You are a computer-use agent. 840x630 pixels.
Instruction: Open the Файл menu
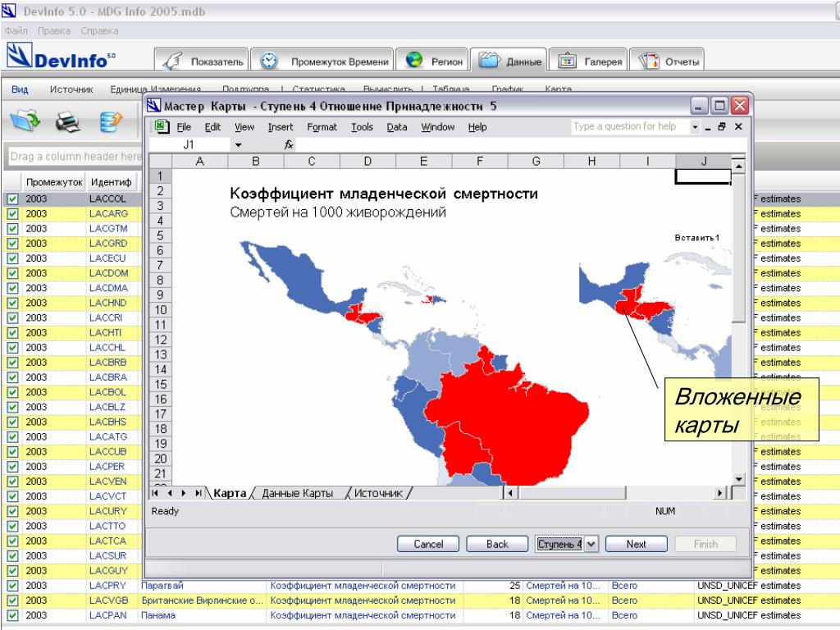(16, 30)
